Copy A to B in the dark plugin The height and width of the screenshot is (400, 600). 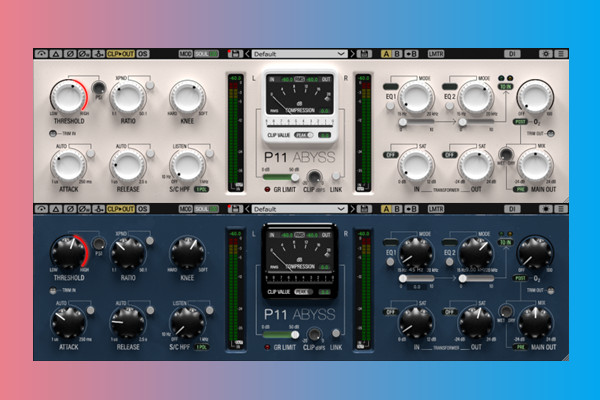pyautogui.click(x=411, y=209)
